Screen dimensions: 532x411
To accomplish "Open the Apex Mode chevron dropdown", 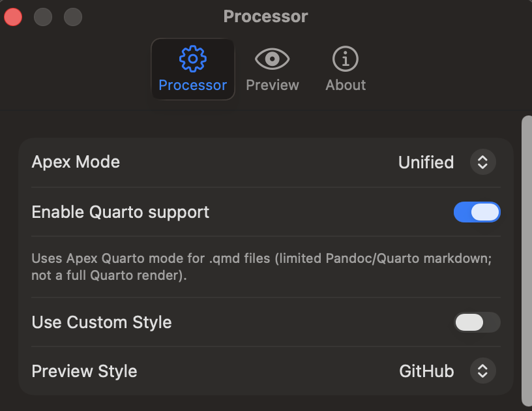I will click(483, 162).
